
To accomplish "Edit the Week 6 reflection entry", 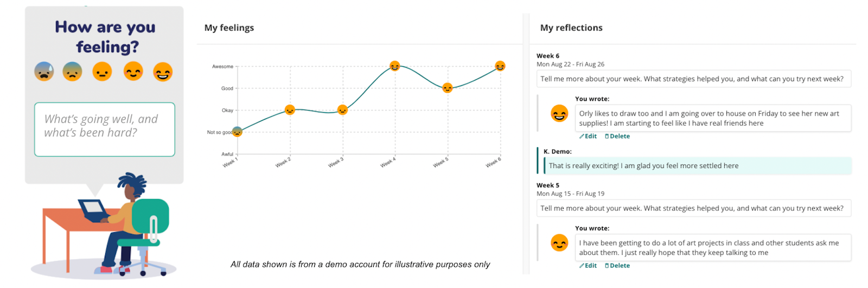I will click(588, 137).
